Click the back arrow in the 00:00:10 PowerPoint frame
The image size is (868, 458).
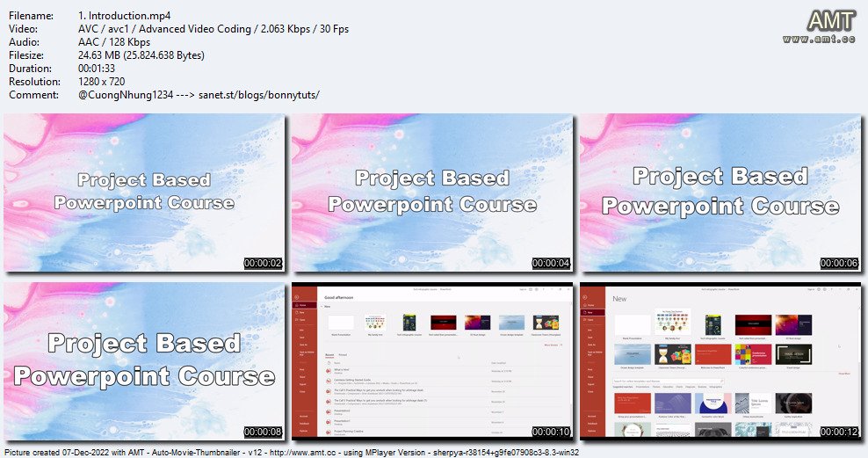point(297,297)
